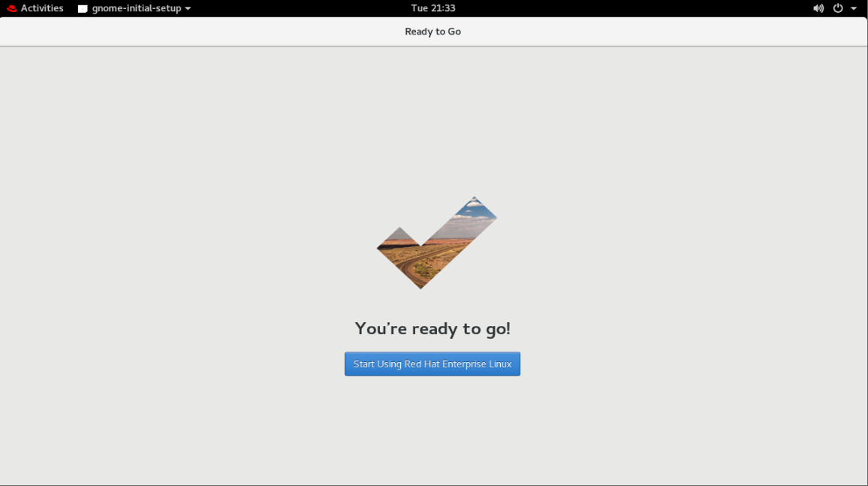Click the volume speaker icon
This screenshot has height=486, width=868.
click(x=818, y=8)
